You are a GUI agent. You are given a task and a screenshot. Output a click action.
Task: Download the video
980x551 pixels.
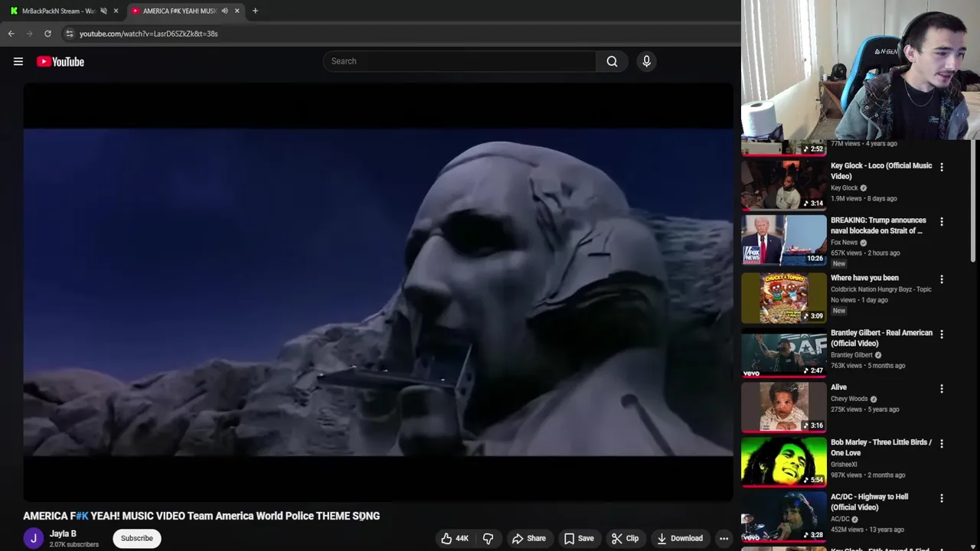click(679, 538)
